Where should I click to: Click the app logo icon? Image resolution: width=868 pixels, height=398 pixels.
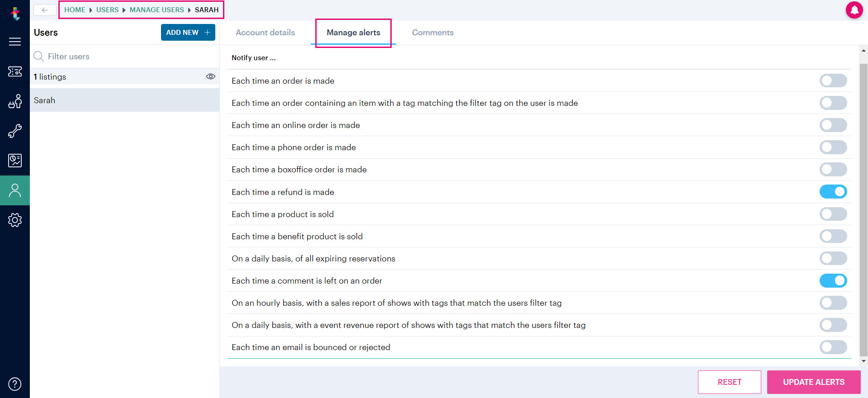[15, 13]
